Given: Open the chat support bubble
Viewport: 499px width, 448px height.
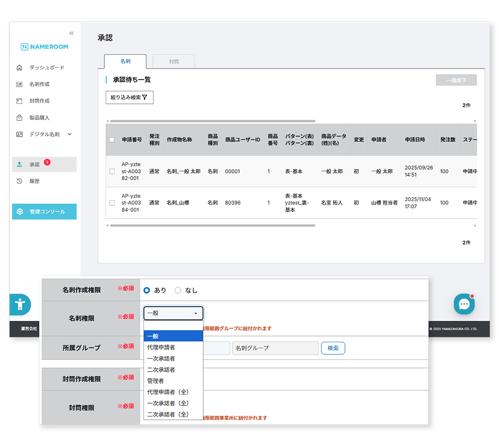Looking at the screenshot, I should (464, 304).
